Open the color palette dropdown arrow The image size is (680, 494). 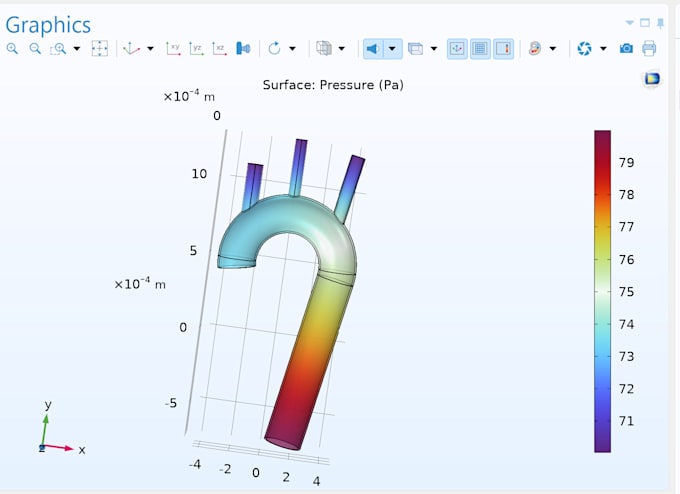[553, 49]
